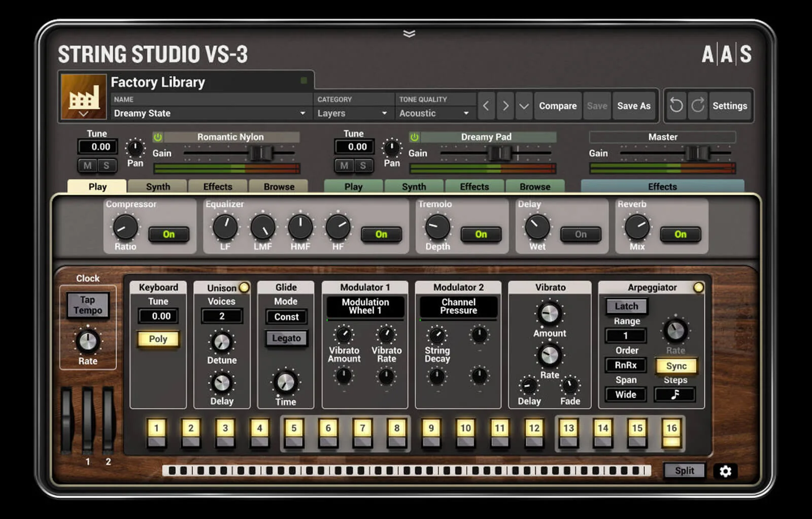Collapse the header with the double-chevron icon

(x=409, y=33)
